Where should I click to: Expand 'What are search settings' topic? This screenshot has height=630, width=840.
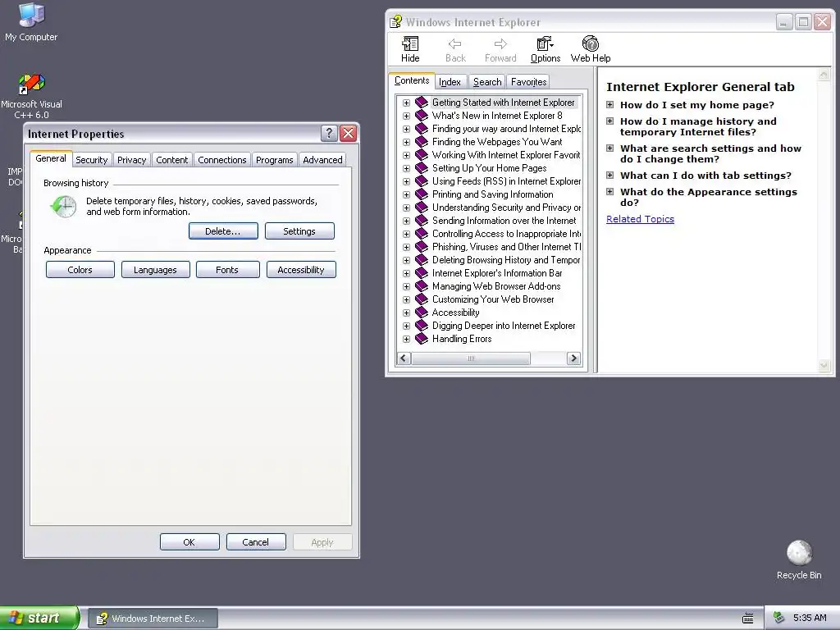[609, 148]
